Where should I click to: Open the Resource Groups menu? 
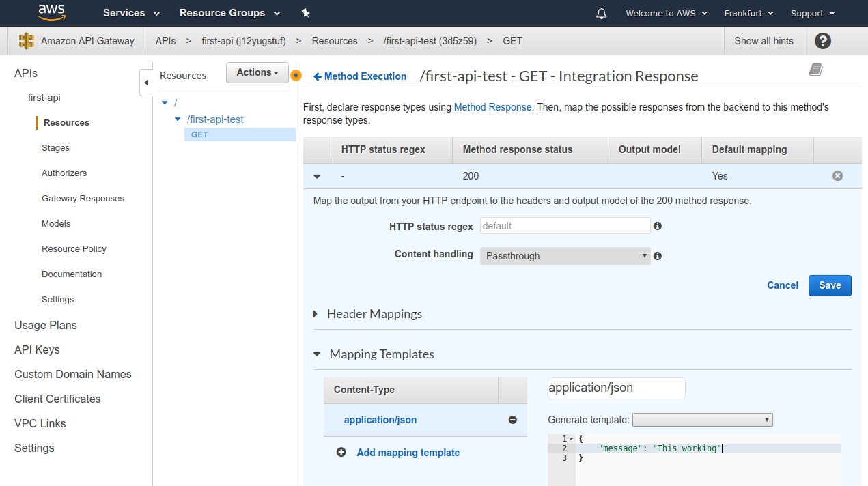[x=229, y=13]
